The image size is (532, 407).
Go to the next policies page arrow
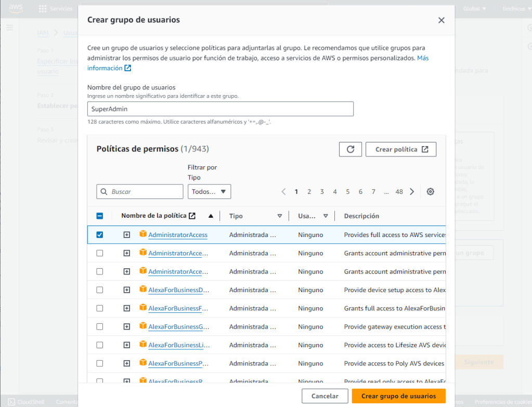(412, 192)
